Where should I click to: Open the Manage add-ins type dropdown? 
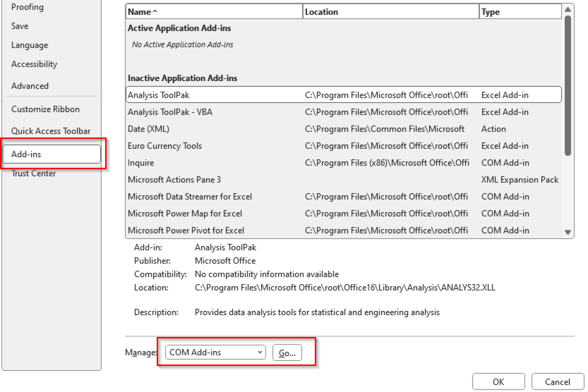click(x=260, y=352)
